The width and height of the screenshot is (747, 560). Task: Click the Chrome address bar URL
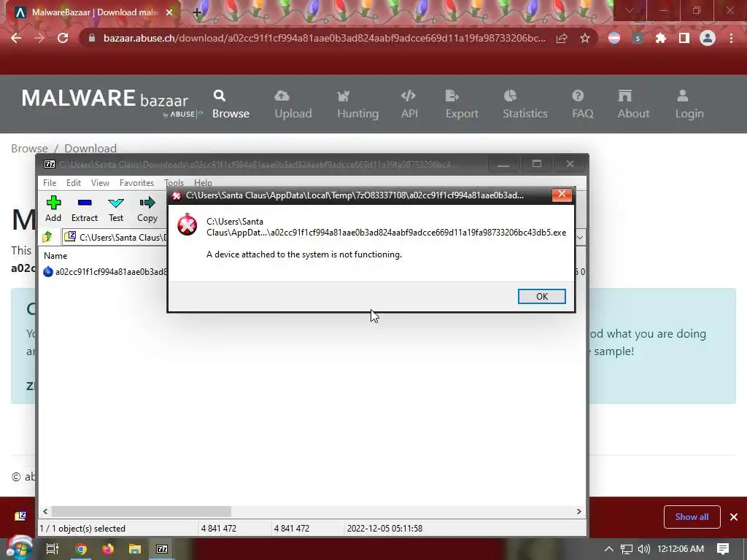click(x=324, y=38)
